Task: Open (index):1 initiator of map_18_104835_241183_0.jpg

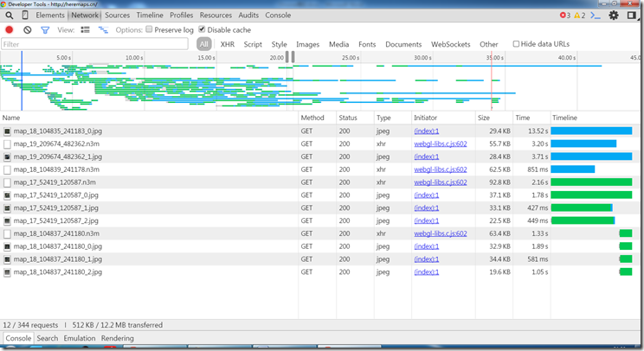Action: (427, 131)
